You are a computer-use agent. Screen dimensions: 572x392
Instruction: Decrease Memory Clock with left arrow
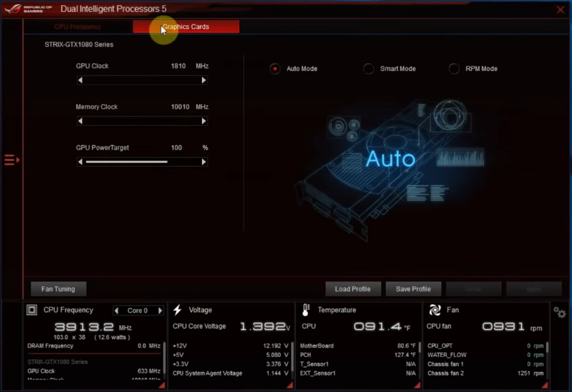80,121
